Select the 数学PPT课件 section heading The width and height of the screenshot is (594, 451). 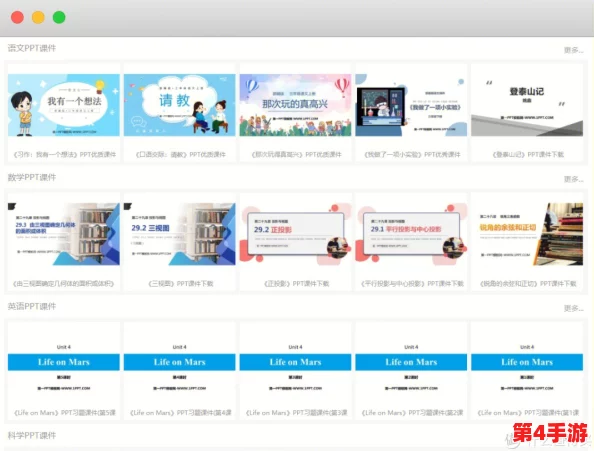[x=32, y=177]
